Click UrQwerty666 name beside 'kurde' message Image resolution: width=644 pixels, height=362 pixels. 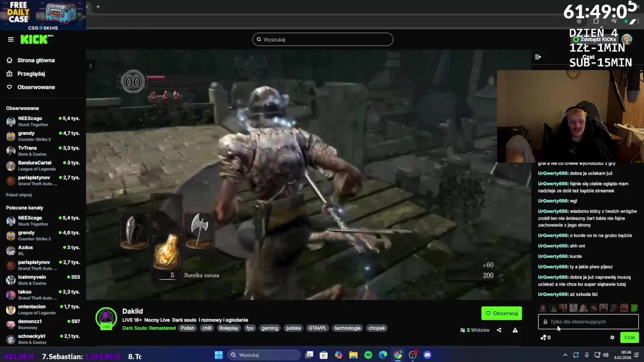coord(553,256)
